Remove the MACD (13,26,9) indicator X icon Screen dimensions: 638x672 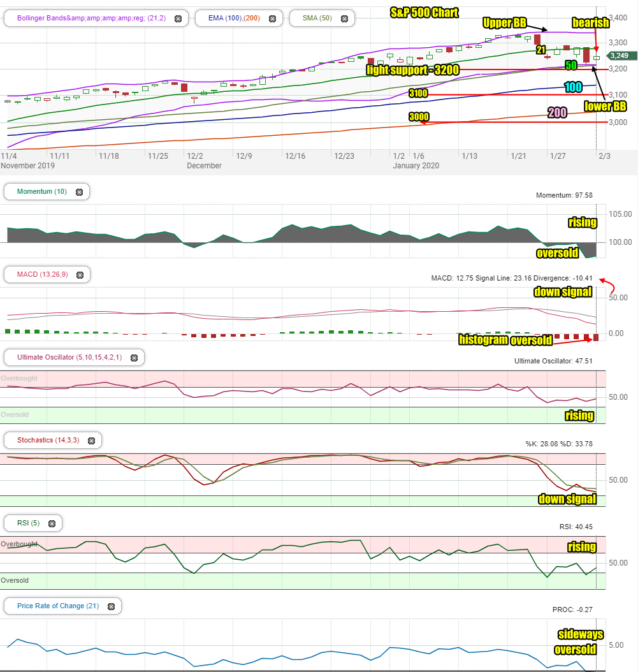click(x=80, y=275)
